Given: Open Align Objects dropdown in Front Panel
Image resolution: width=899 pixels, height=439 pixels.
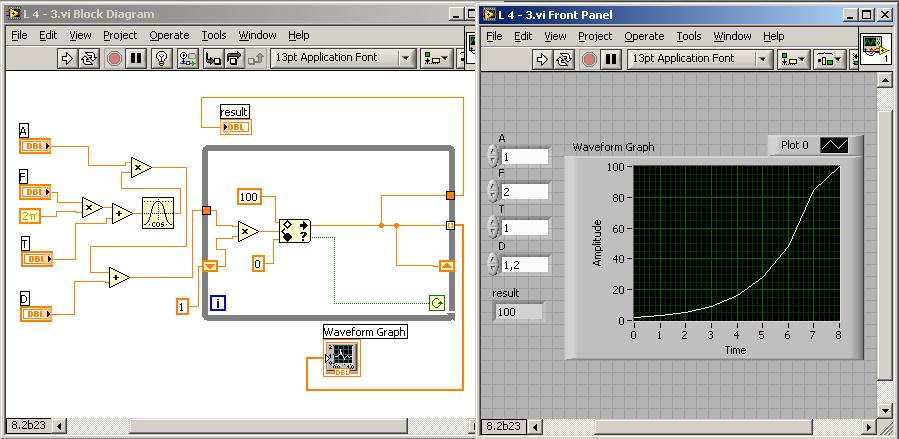Looking at the screenshot, I should [x=794, y=59].
